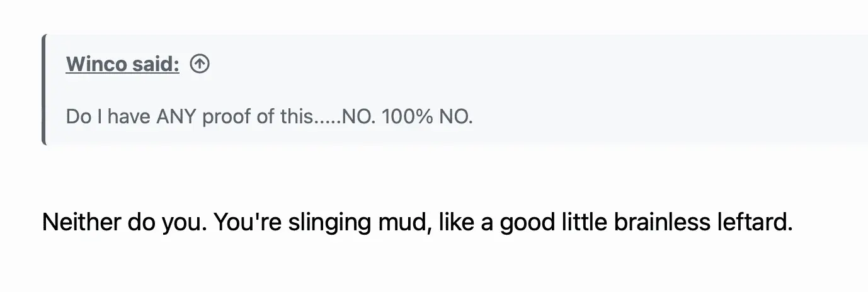This screenshot has width=868, height=292.
Task: Click the word 'proof' in the quote
Action: tap(226, 117)
